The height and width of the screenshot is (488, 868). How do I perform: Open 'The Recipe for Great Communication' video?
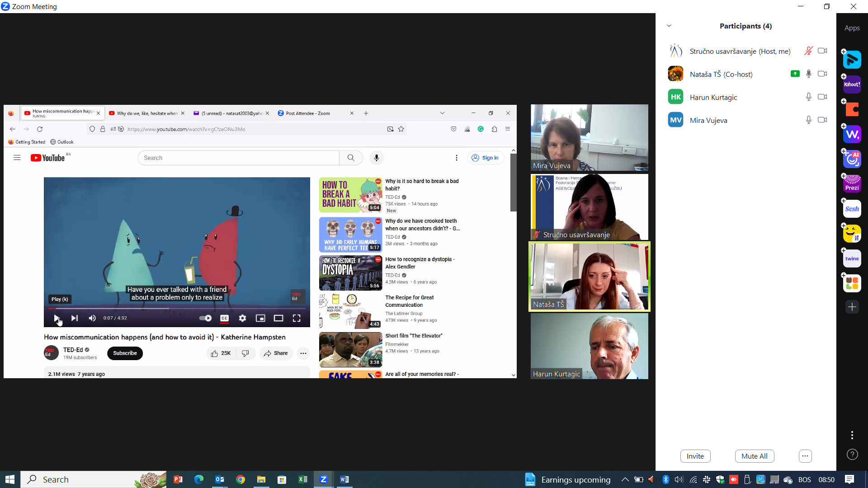tap(409, 301)
